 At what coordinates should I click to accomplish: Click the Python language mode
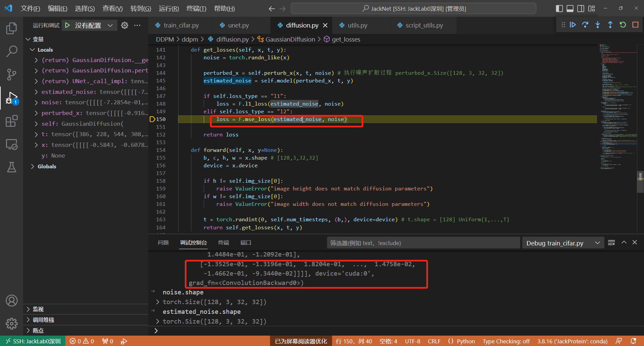coord(466,341)
